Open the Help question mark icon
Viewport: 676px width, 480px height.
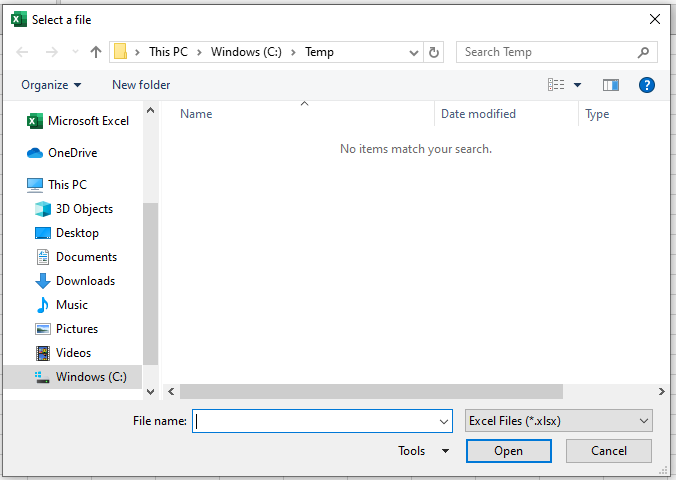point(647,85)
